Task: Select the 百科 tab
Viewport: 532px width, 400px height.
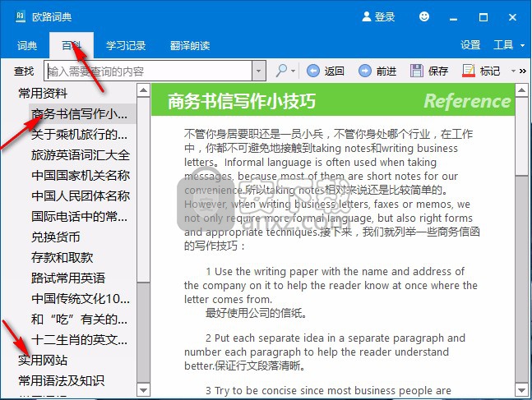Action: pyautogui.click(x=72, y=45)
